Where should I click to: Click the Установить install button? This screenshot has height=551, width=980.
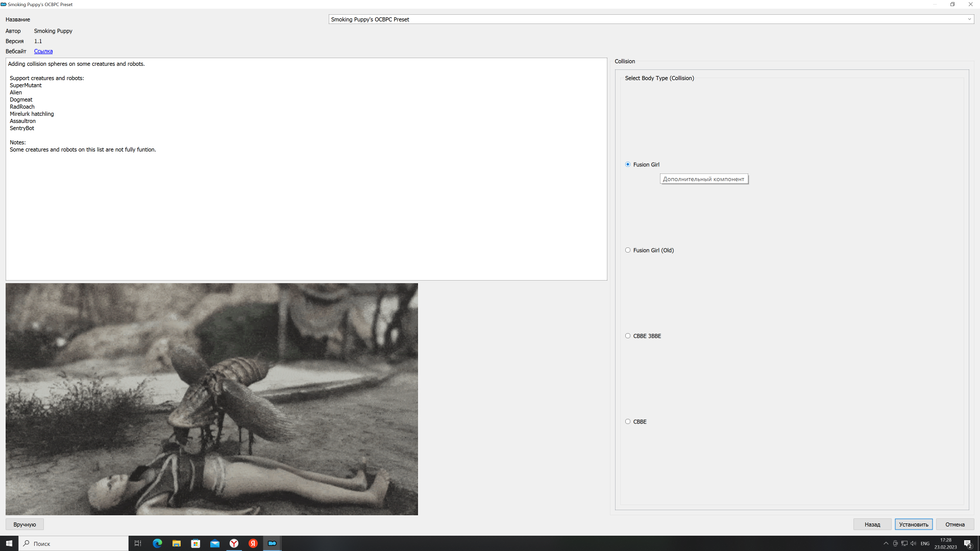tap(913, 524)
